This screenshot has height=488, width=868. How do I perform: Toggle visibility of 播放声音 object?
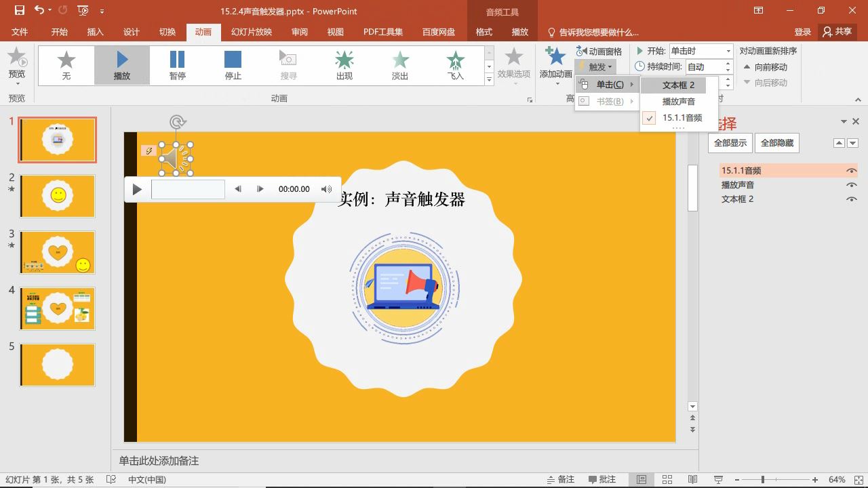[851, 185]
